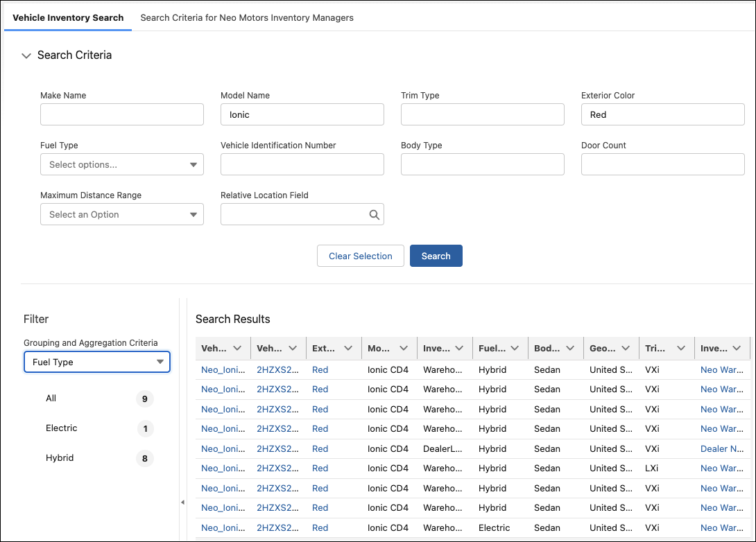Switch to Vehicle Inventory Search tab
Viewport: 756px width, 542px height.
(68, 18)
